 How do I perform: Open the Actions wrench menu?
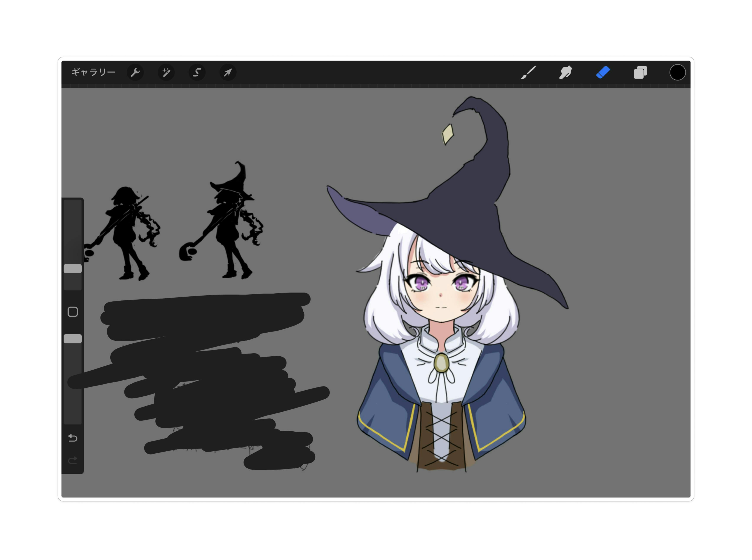click(x=135, y=72)
